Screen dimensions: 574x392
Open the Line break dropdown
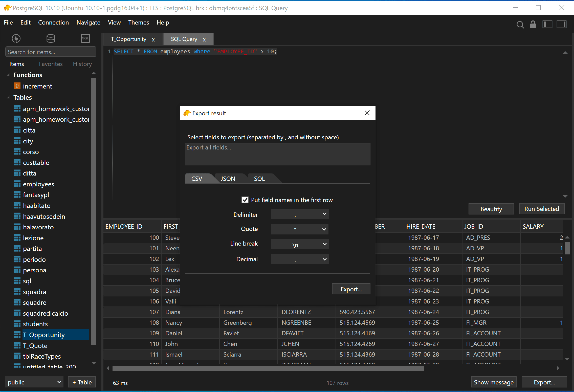pos(300,244)
